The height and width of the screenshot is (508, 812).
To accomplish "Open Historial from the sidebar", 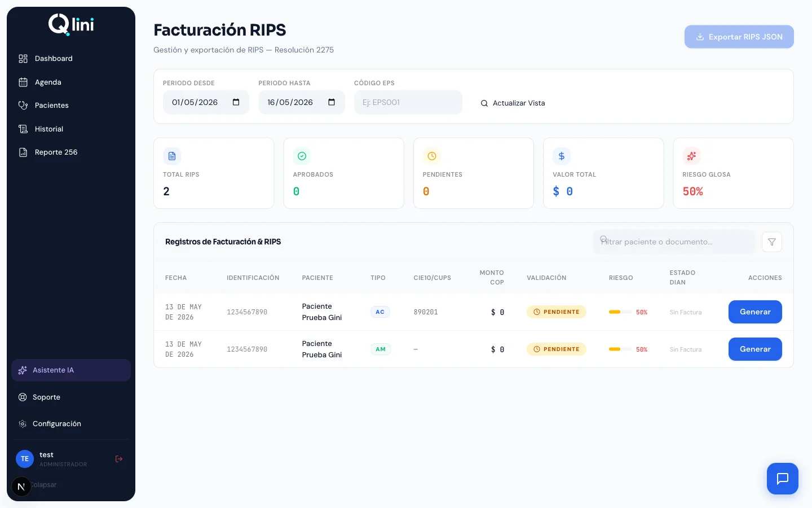I will (x=71, y=129).
